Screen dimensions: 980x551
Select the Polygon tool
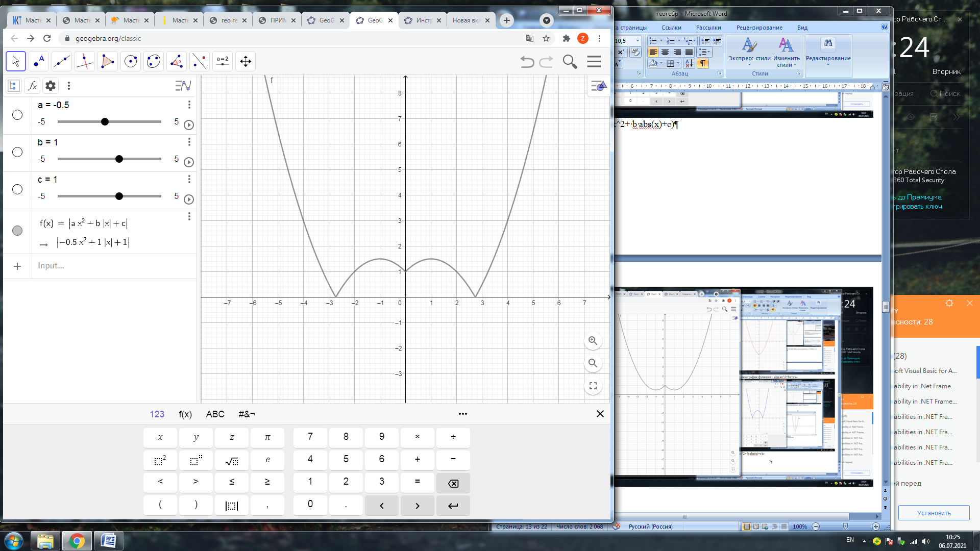click(x=108, y=61)
